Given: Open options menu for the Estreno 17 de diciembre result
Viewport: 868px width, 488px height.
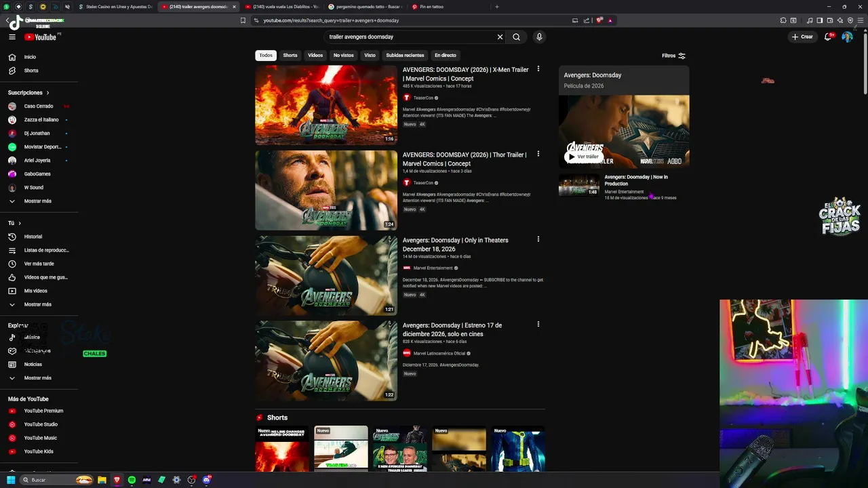Looking at the screenshot, I should pyautogui.click(x=538, y=324).
